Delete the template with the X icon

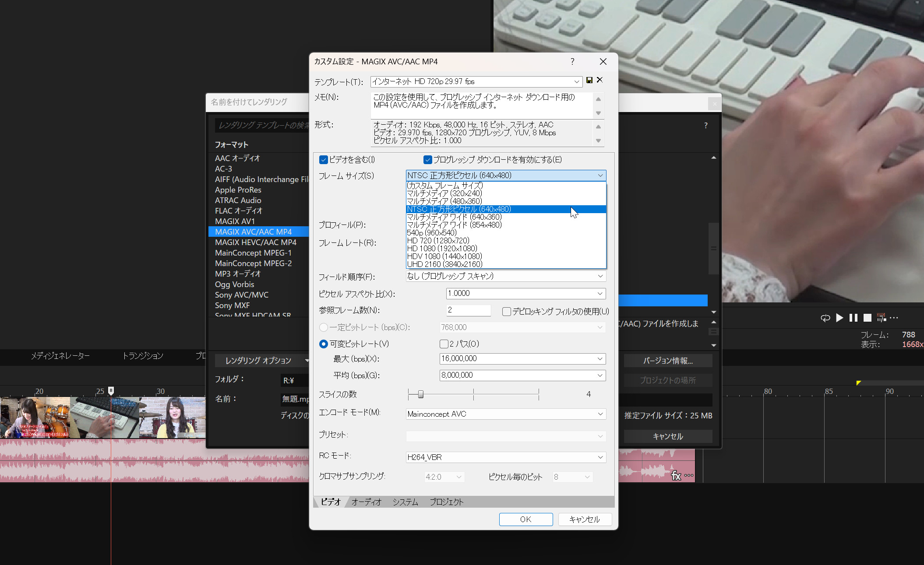(x=600, y=80)
